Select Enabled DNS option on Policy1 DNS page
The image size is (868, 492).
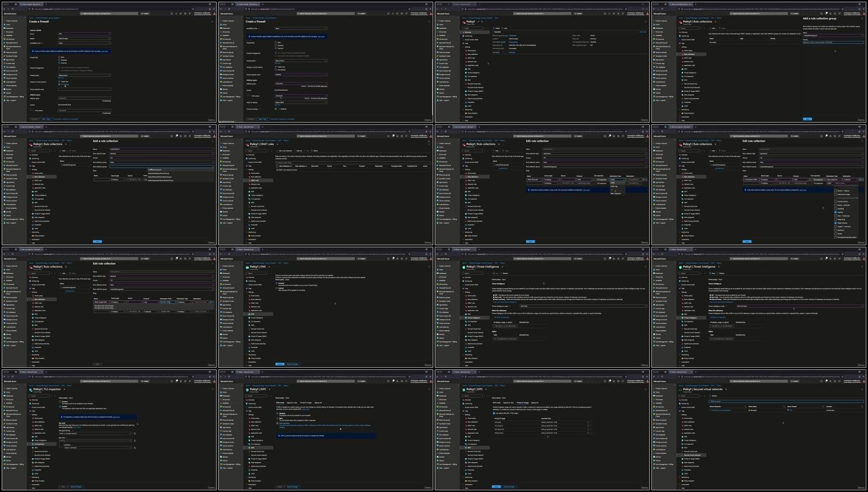pos(276,288)
